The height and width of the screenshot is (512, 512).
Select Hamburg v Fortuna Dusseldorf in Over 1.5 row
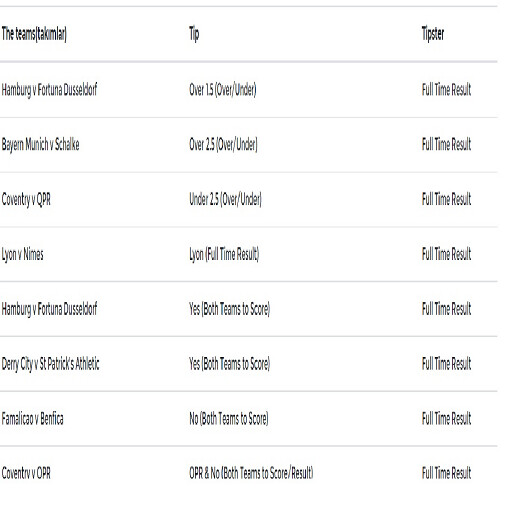tap(49, 90)
